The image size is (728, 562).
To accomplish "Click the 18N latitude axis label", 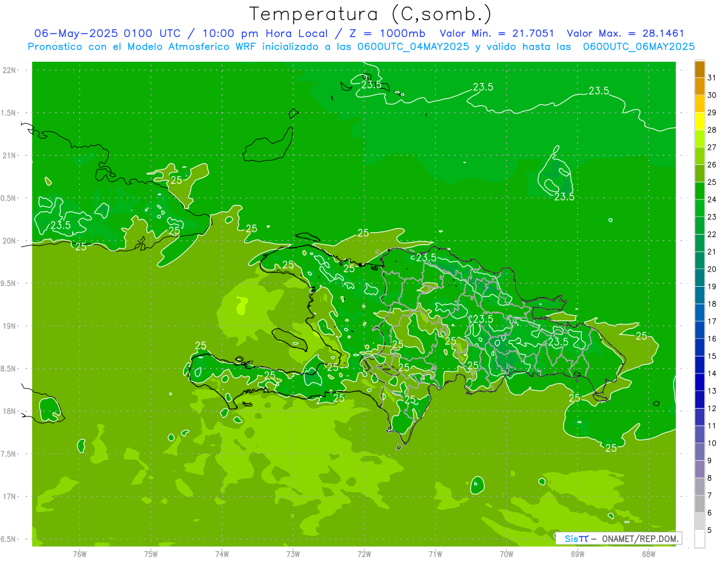I will [x=9, y=412].
